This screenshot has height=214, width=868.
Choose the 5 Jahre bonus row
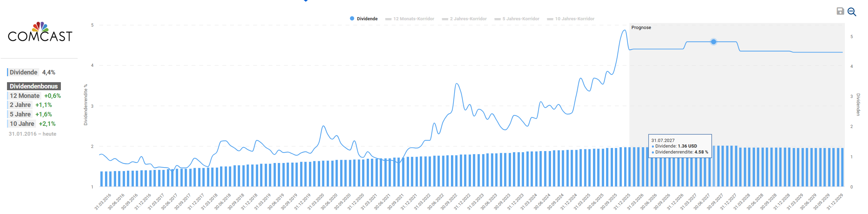click(x=30, y=114)
